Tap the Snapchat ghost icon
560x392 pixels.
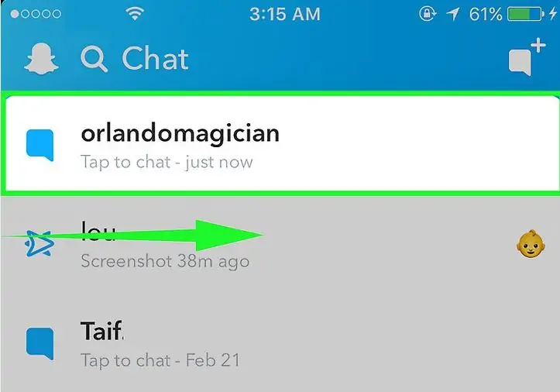click(x=41, y=59)
